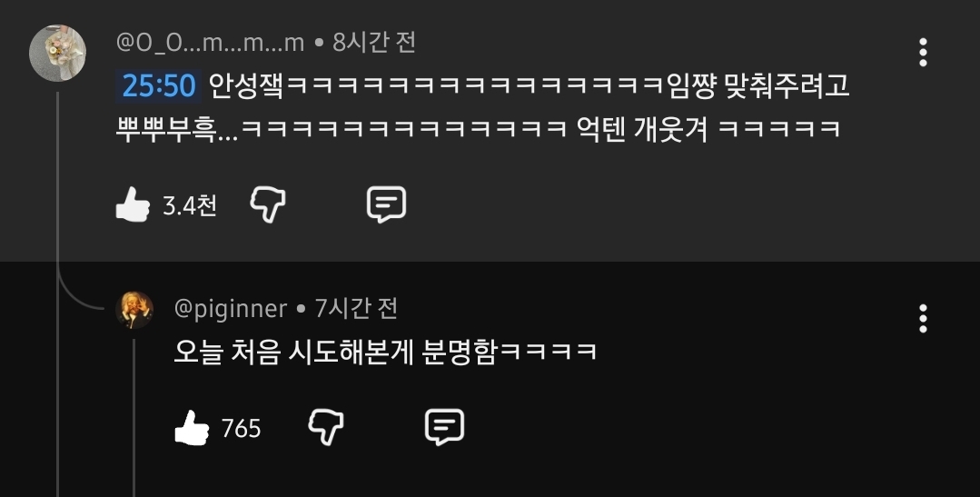The height and width of the screenshot is (497, 980).
Task: Select the 7시간 전 timestamp
Action: (356, 309)
